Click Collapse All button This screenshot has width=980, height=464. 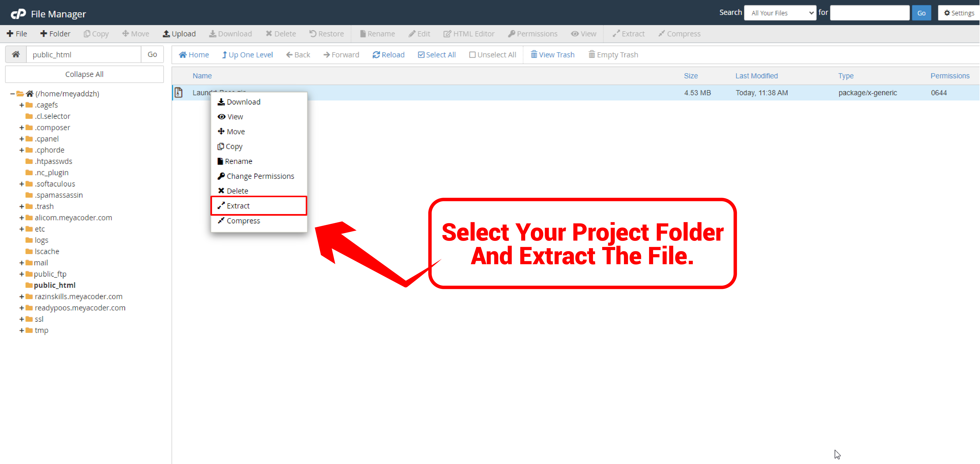(84, 74)
